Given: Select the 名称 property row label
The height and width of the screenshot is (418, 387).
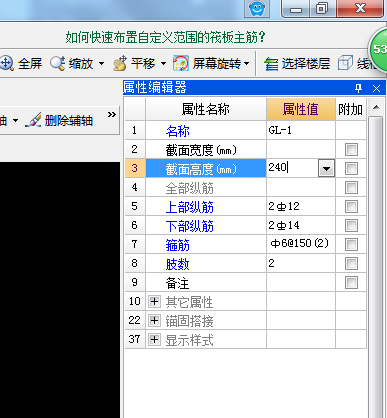Looking at the screenshot, I should coord(178,131).
